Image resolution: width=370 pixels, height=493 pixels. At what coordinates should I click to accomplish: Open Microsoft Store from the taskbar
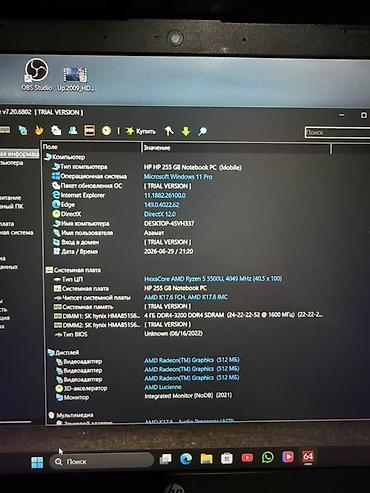(x=227, y=458)
